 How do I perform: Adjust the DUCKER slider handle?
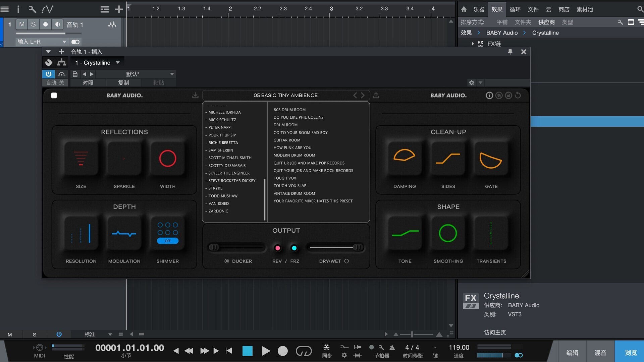pyautogui.click(x=214, y=248)
